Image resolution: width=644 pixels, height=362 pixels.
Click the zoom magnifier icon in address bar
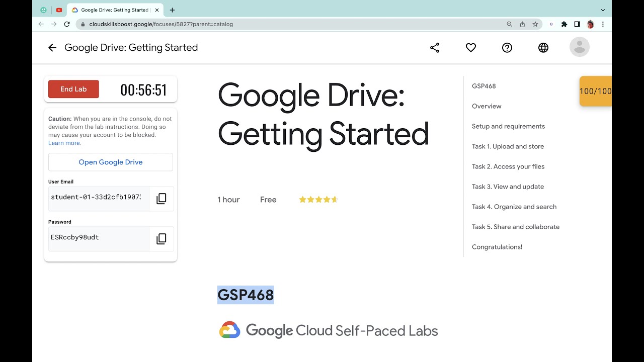[510, 24]
